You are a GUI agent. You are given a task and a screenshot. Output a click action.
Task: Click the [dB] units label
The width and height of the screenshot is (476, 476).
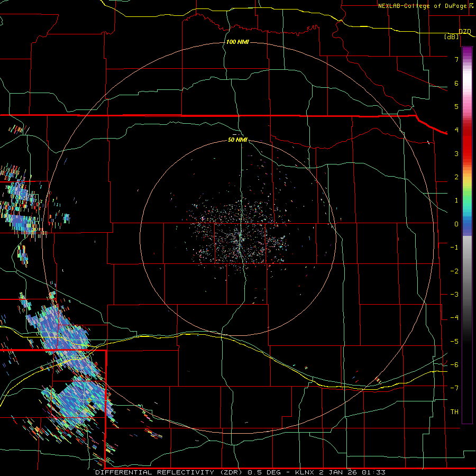click(452, 36)
